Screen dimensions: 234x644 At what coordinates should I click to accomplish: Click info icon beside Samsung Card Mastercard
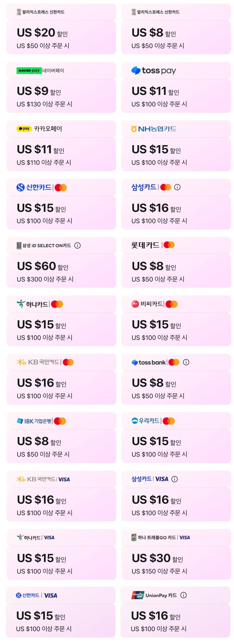(x=177, y=187)
